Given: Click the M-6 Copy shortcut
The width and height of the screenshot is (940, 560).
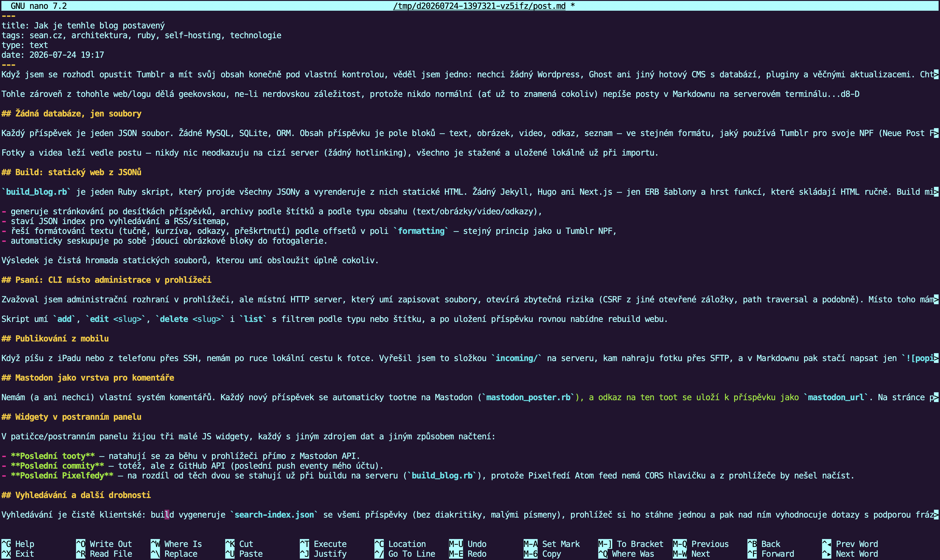Looking at the screenshot, I should pyautogui.click(x=542, y=553).
